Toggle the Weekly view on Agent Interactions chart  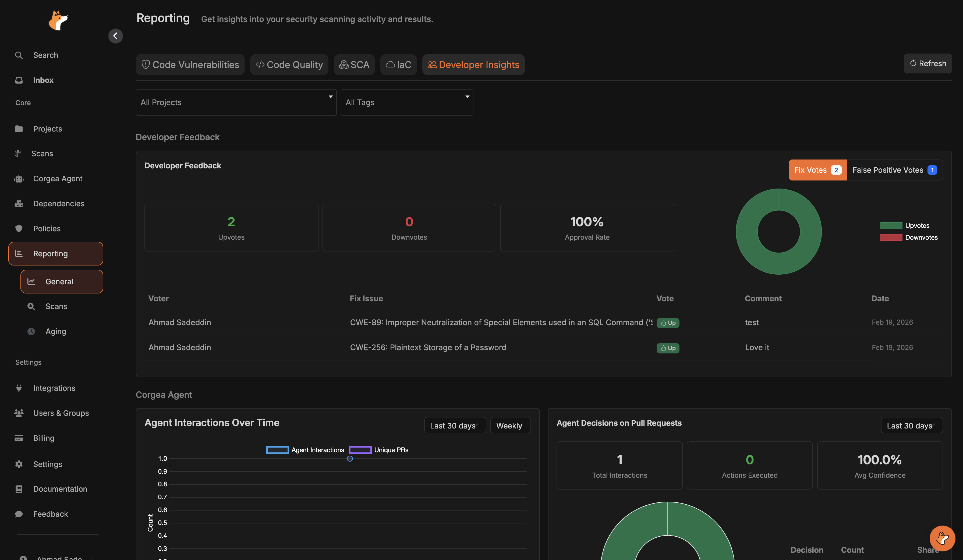tap(510, 425)
